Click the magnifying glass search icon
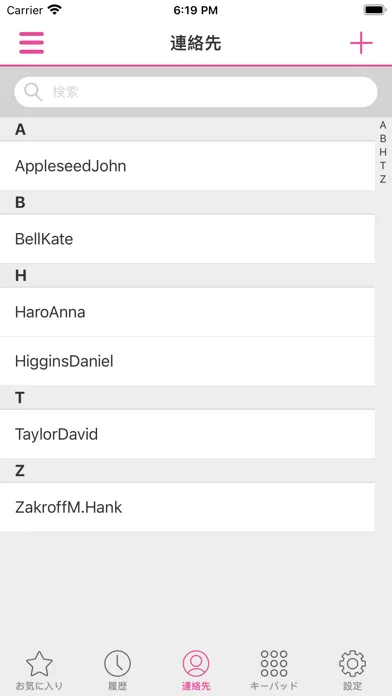 click(x=33, y=92)
